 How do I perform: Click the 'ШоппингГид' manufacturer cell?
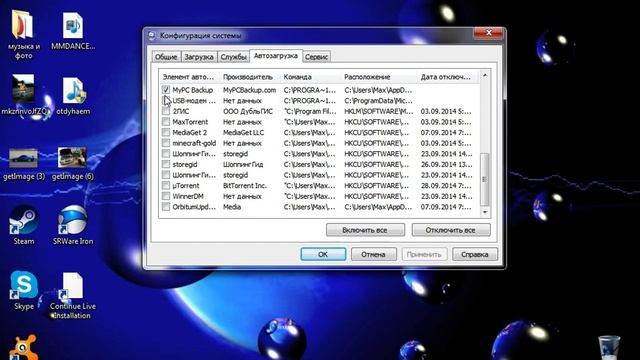pos(243,164)
